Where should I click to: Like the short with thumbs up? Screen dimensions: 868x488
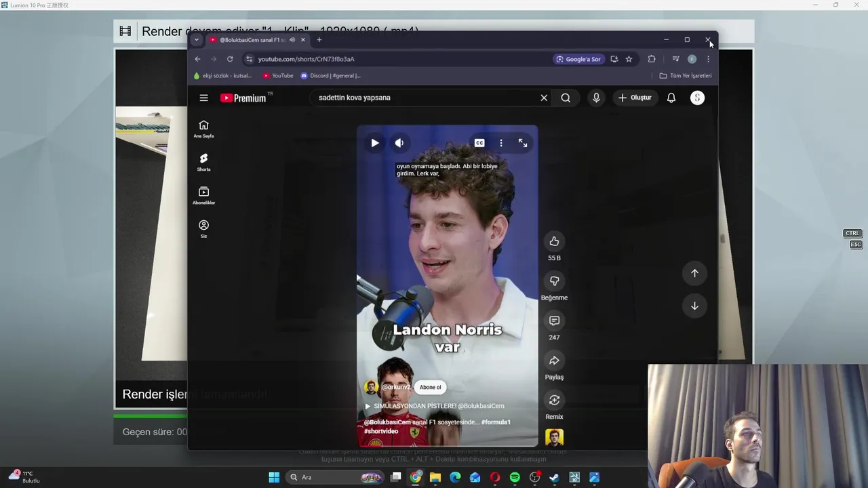(x=554, y=241)
